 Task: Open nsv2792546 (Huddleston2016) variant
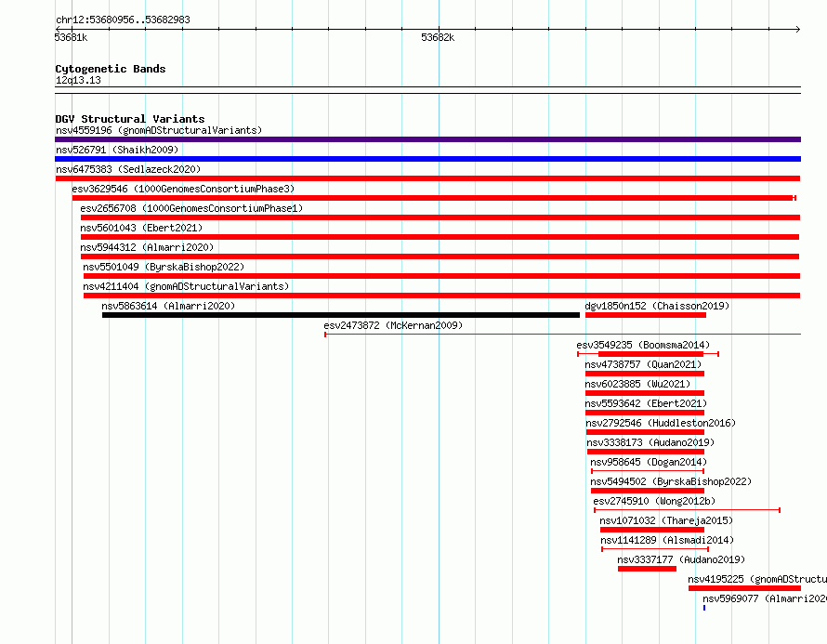click(661, 423)
